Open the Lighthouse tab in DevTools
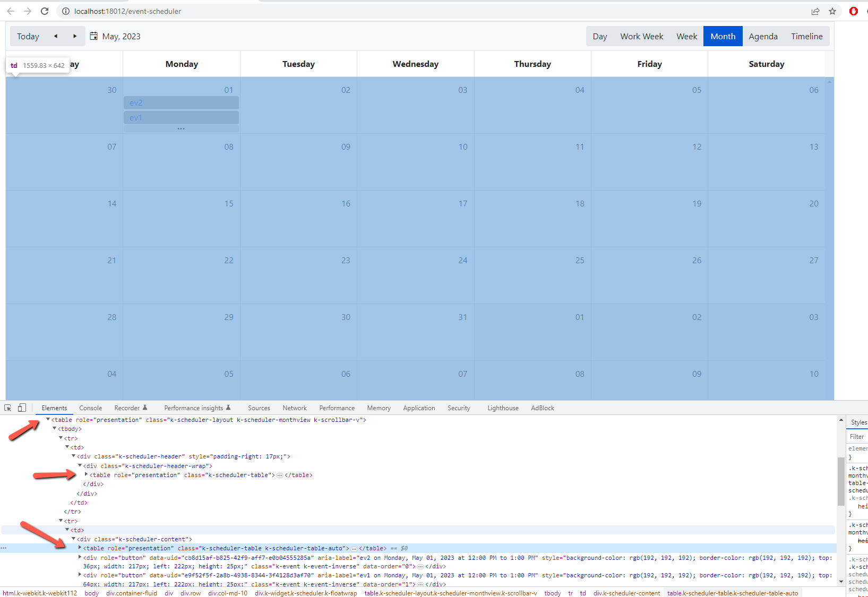 503,408
